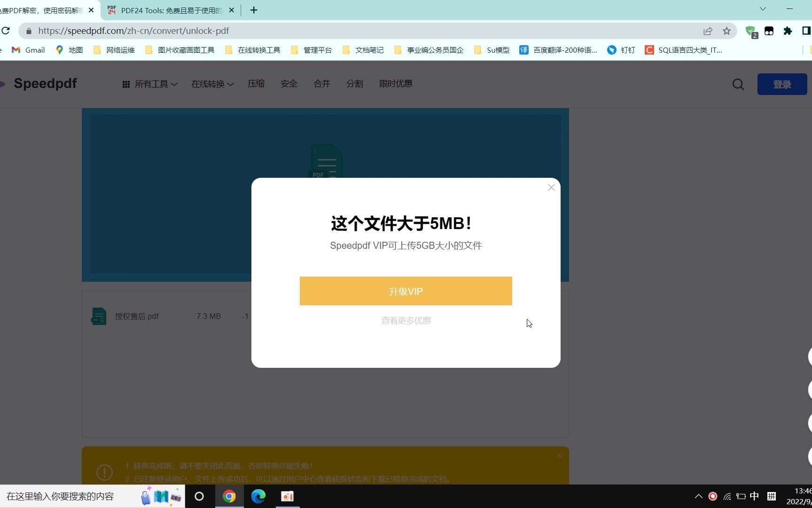Share this page icon in address bar
Screen dimensions: 812x508
(708, 31)
